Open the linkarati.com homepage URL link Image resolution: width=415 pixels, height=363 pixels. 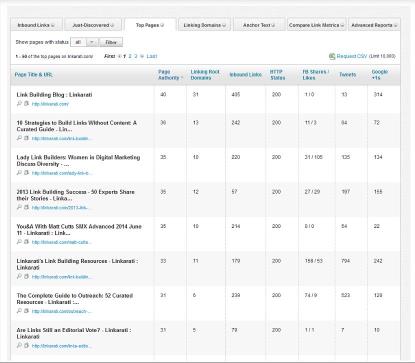(50, 104)
